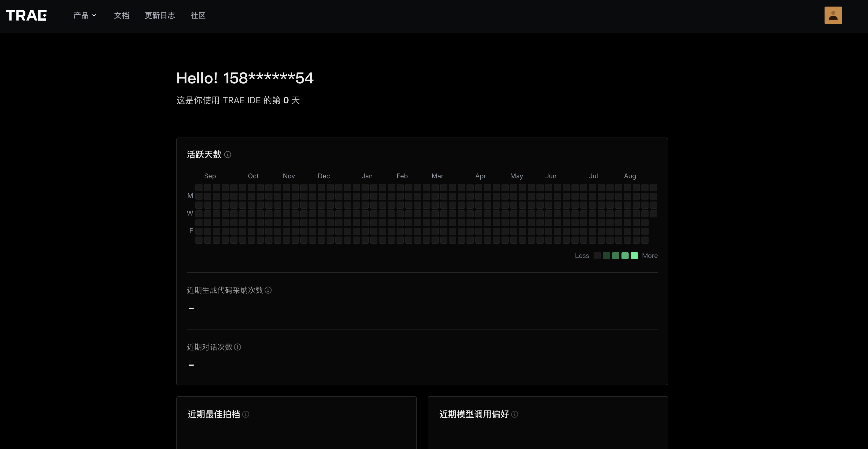Image resolution: width=868 pixels, height=449 pixels.
Task: Click the TRAE logo
Action: pos(26,15)
